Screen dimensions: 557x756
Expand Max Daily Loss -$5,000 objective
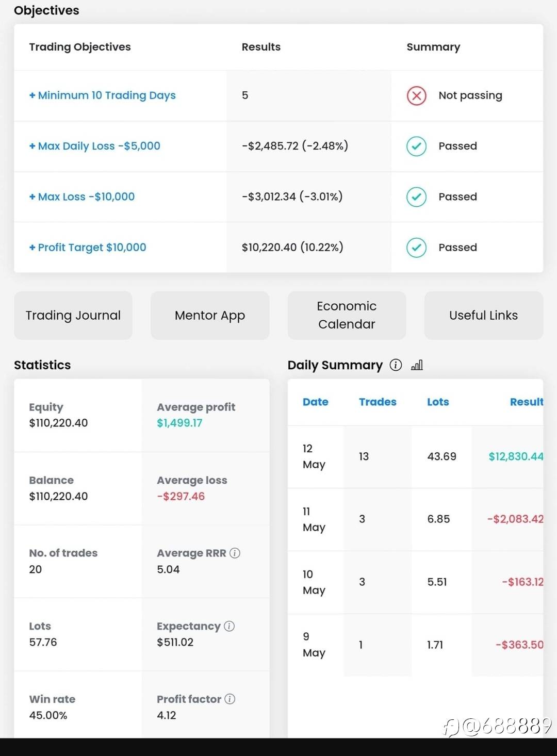pyautogui.click(x=94, y=146)
